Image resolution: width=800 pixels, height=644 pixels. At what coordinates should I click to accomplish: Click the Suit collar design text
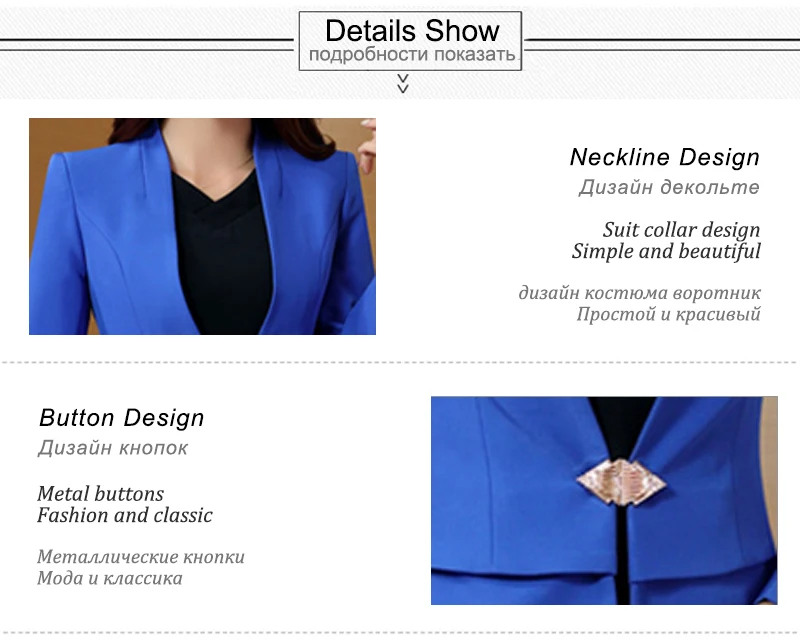click(681, 230)
